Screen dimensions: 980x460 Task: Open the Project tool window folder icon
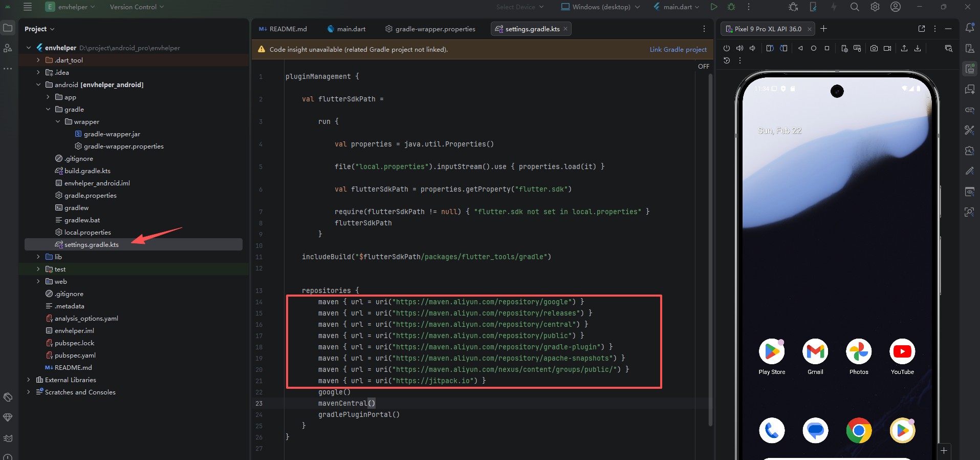pyautogui.click(x=8, y=28)
